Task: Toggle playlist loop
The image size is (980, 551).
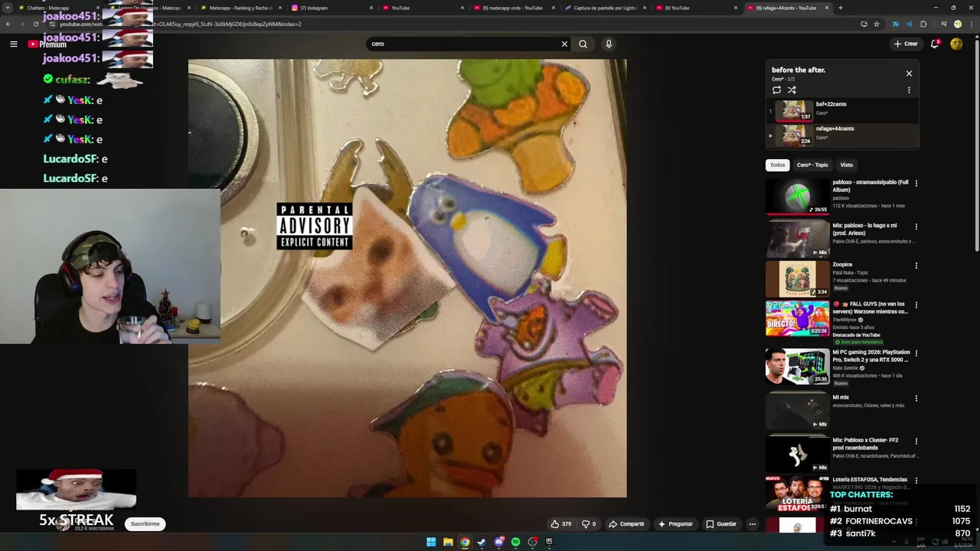Action: pyautogui.click(x=776, y=90)
